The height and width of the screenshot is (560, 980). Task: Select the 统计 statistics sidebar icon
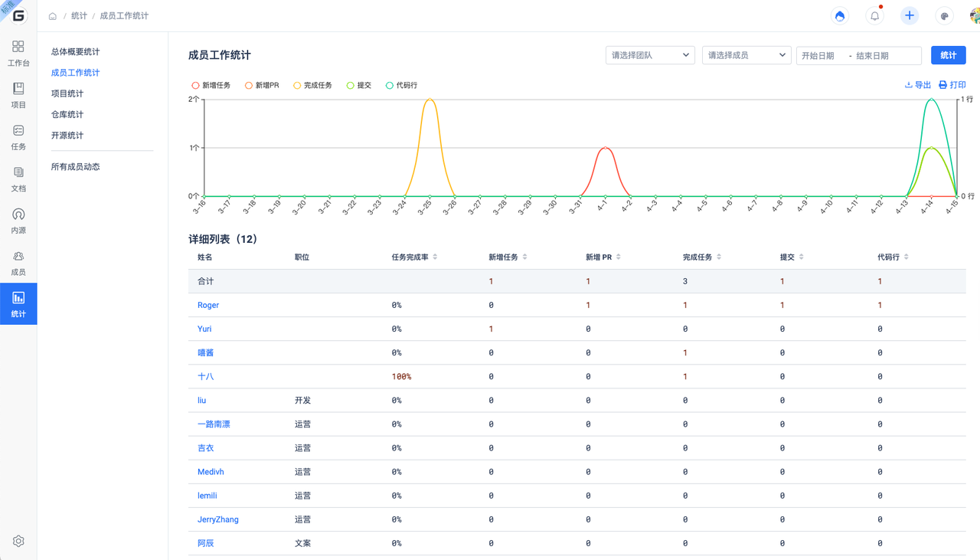pyautogui.click(x=18, y=304)
